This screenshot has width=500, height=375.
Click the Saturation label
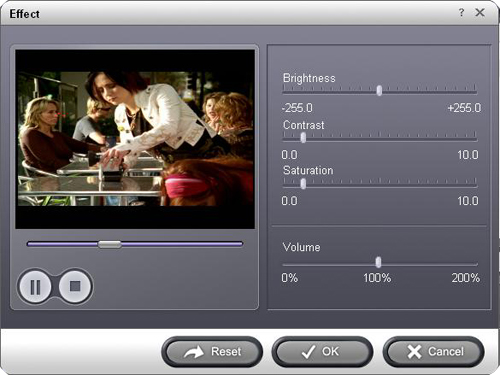[x=308, y=170]
